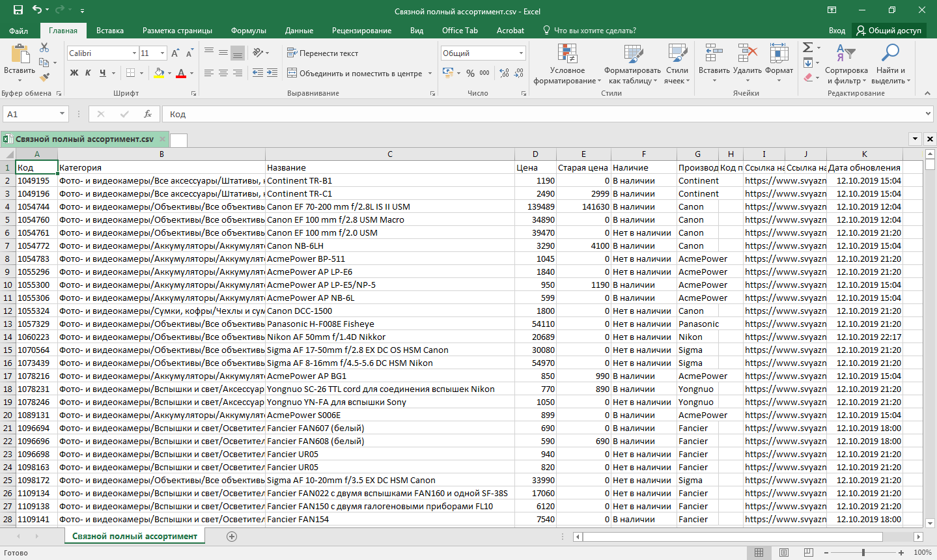Click the zoom slider handle in status bar

(x=863, y=553)
